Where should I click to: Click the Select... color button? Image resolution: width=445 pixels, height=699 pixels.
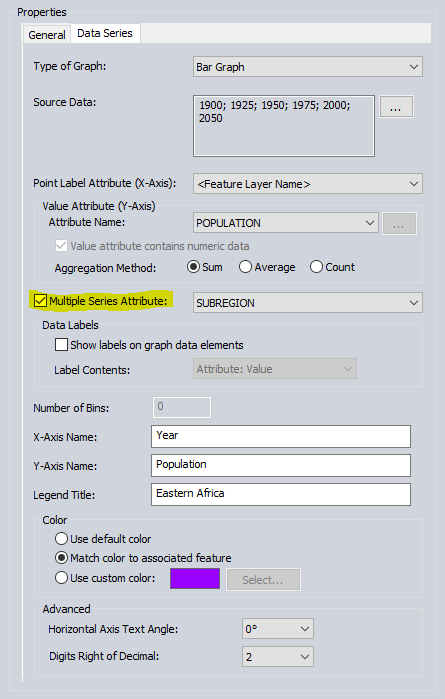pyautogui.click(x=263, y=580)
